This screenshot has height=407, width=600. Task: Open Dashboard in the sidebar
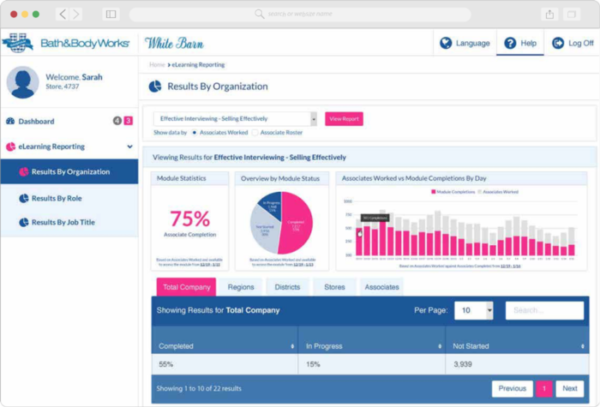(x=69, y=121)
